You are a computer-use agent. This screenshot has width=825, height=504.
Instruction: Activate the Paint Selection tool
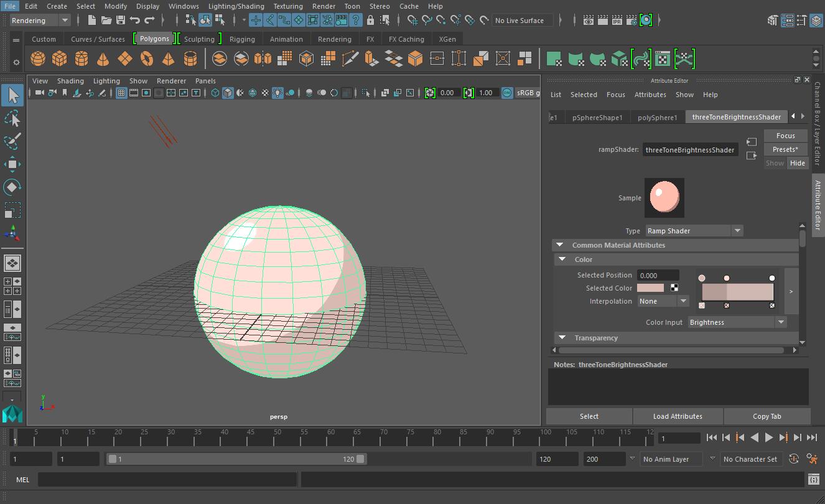click(12, 141)
